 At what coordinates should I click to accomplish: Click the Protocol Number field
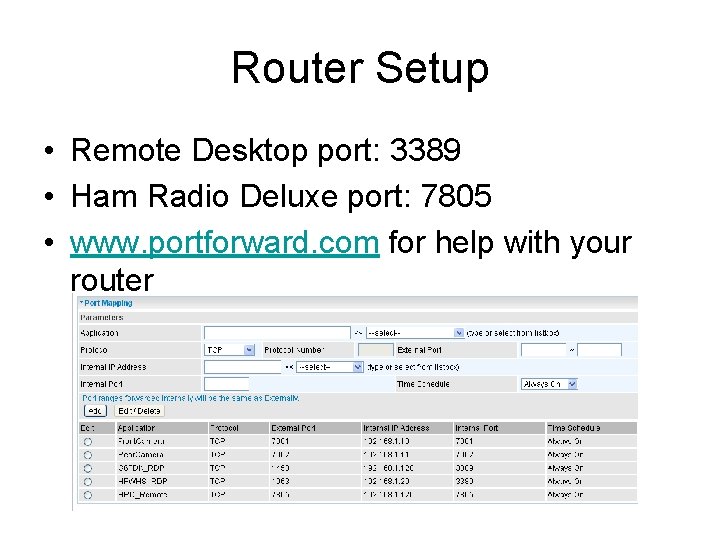click(x=375, y=350)
